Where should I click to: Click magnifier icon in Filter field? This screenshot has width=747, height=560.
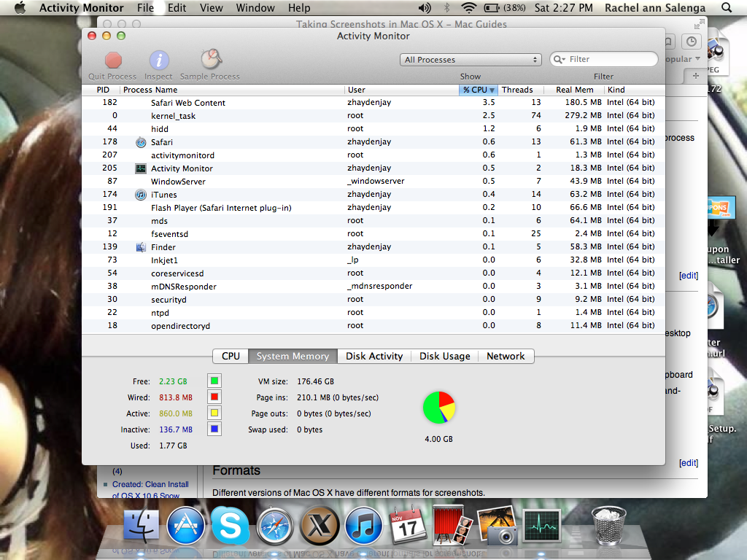point(559,59)
